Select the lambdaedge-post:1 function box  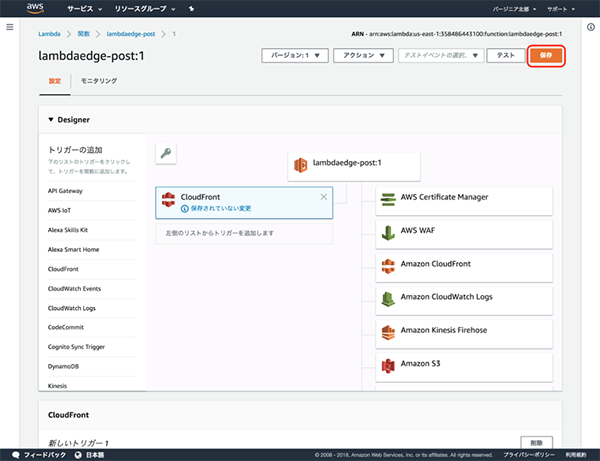click(354, 164)
